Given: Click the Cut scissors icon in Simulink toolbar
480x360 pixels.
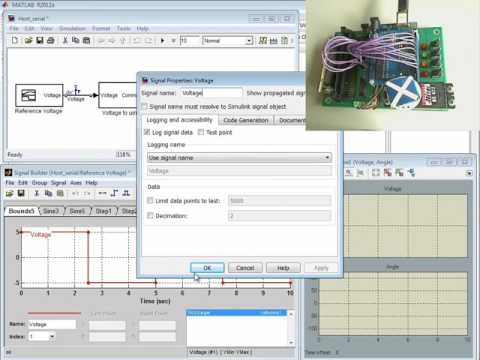Looking at the screenshot, I should [65, 41].
